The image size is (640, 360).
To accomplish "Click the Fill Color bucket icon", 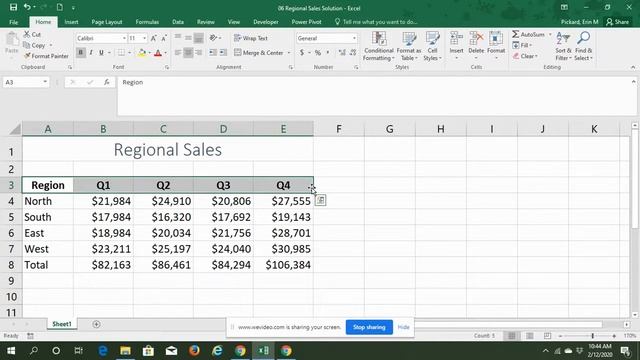I will (142, 53).
